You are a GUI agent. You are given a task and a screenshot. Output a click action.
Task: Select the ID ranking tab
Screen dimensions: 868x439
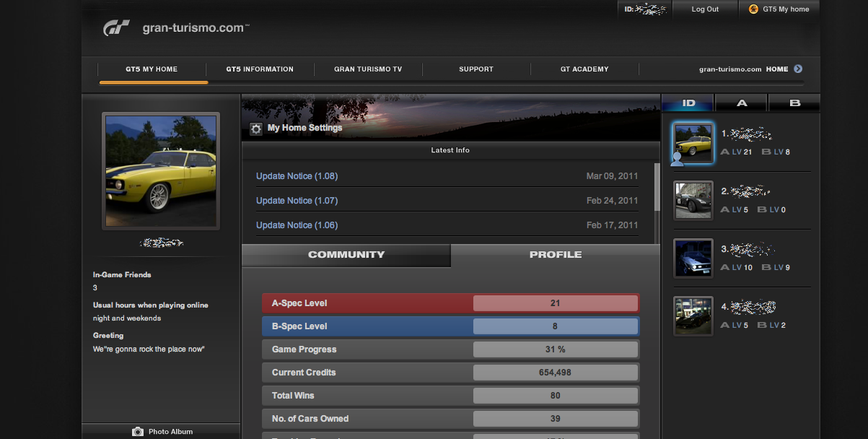[x=688, y=103]
